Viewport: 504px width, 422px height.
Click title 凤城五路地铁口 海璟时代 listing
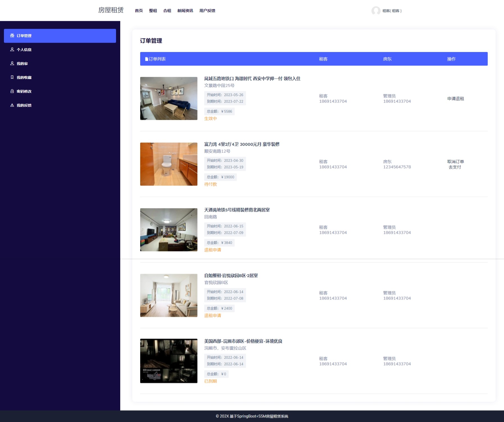coord(252,79)
